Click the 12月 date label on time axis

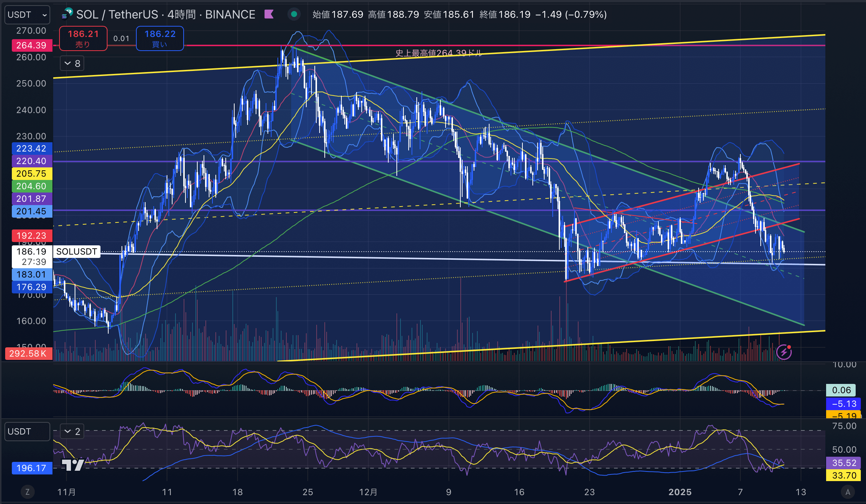(x=368, y=492)
